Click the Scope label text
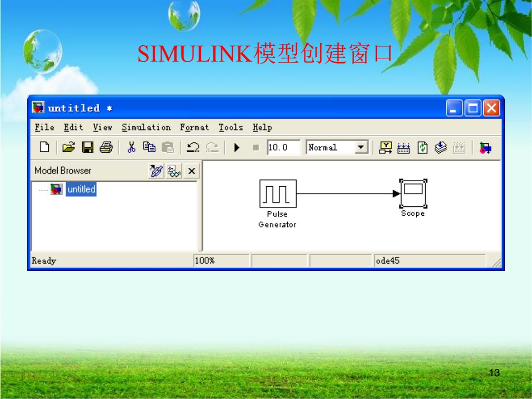The width and height of the screenshot is (532, 399). point(413,213)
